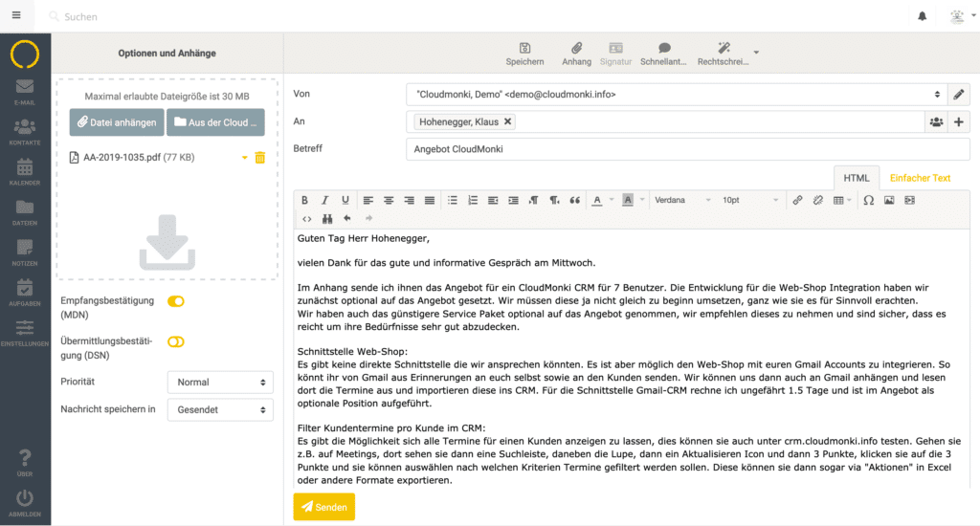Viewport: 980px width, 526px height.
Task: Expand options arrow for AA-2019-1035.pdf
Action: (244, 158)
